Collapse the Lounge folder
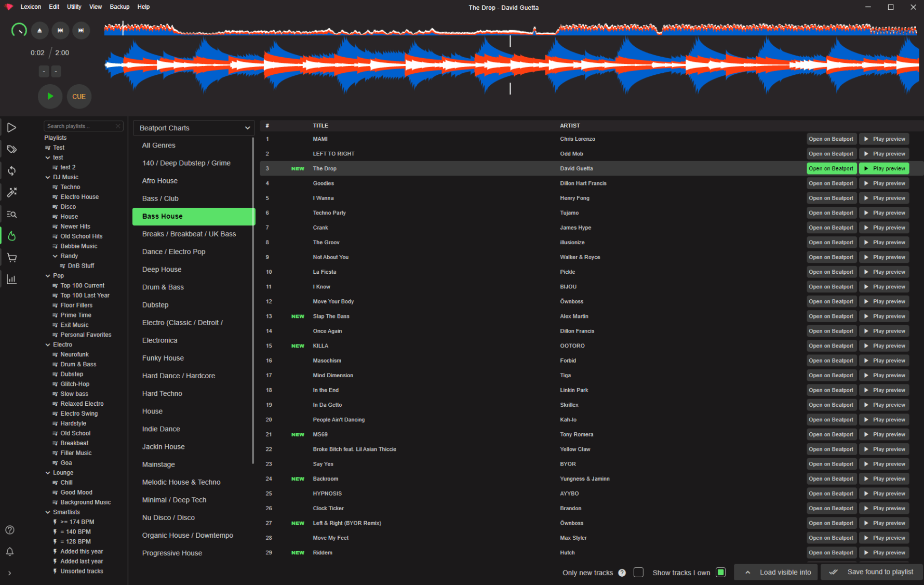Screen dimensions: 924x585 pyautogui.click(x=48, y=473)
